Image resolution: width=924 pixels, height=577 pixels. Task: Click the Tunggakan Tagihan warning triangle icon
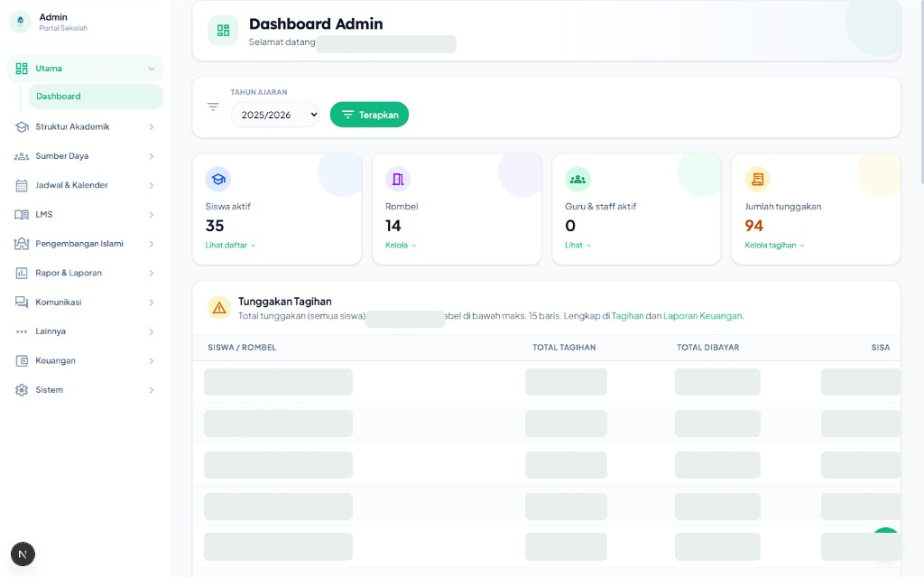click(x=219, y=307)
